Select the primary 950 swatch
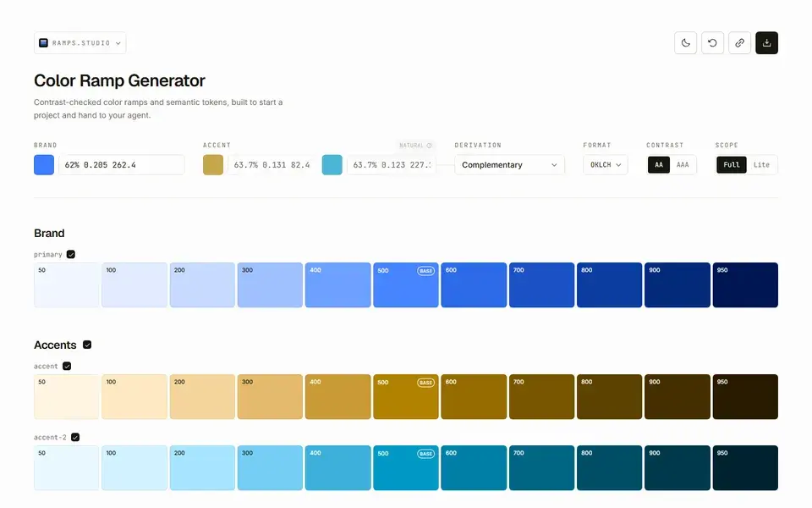This screenshot has height=508, width=812. [x=745, y=285]
